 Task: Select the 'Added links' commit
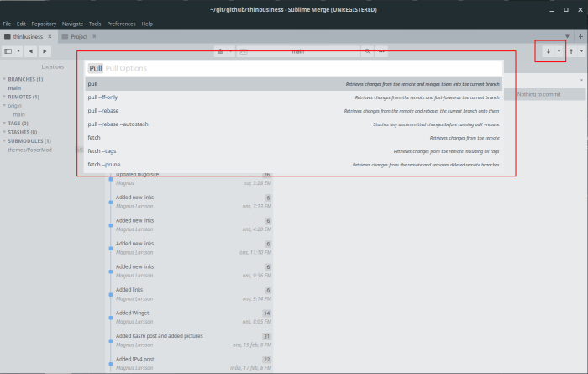[x=189, y=294]
